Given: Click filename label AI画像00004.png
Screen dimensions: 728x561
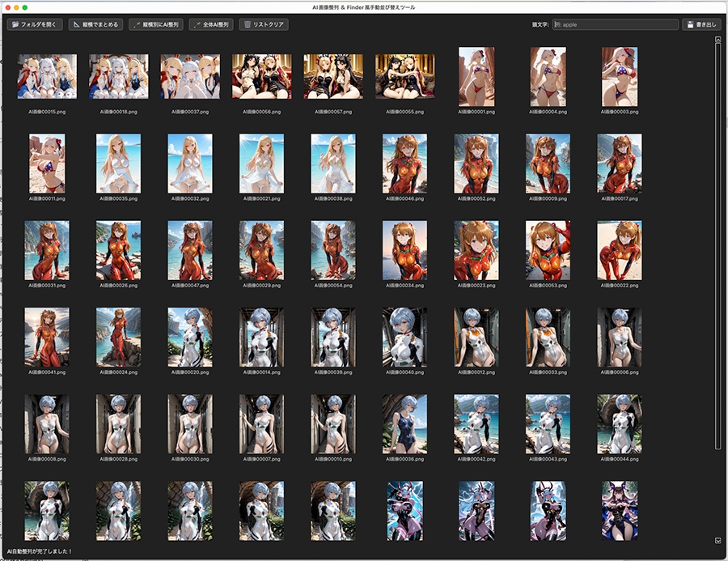Looking at the screenshot, I should pos(548,112).
